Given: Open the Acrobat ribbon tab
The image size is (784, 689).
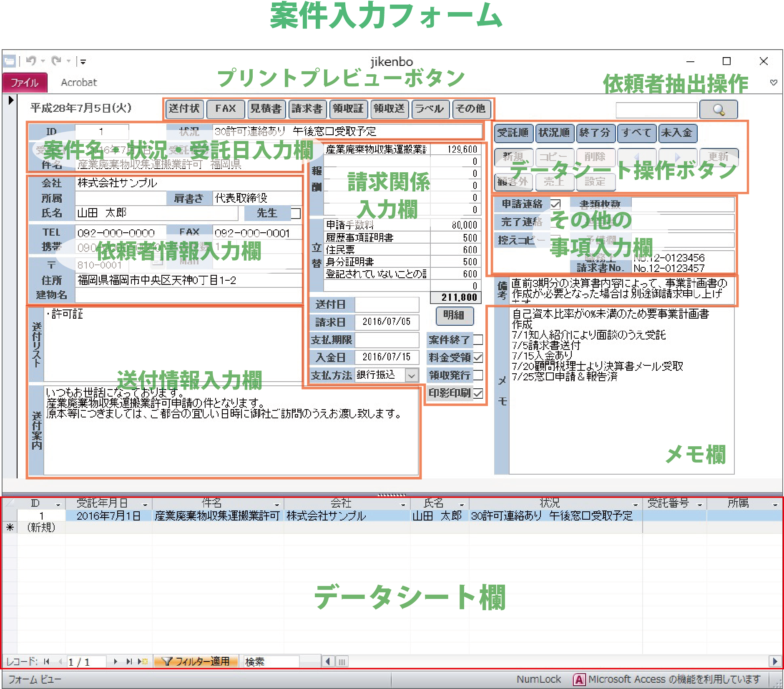Looking at the screenshot, I should (x=79, y=83).
